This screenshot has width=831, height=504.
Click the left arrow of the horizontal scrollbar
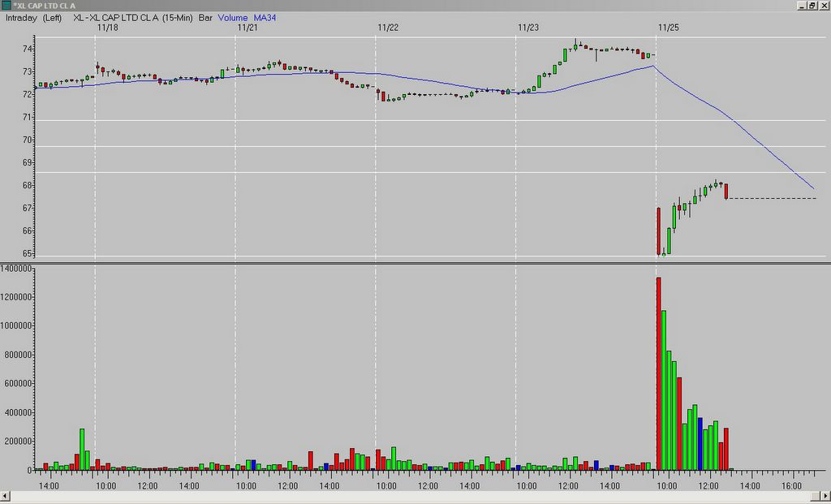pyautogui.click(x=5, y=496)
